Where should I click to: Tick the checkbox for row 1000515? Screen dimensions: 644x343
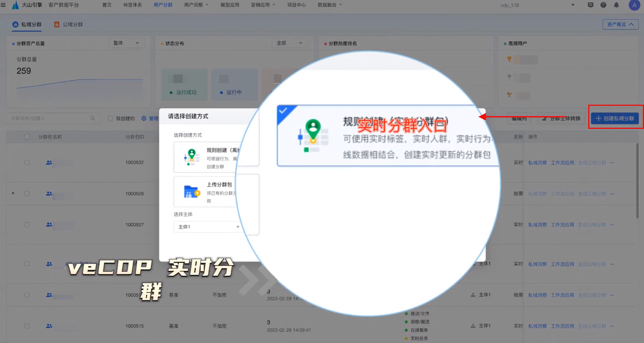coord(27,326)
